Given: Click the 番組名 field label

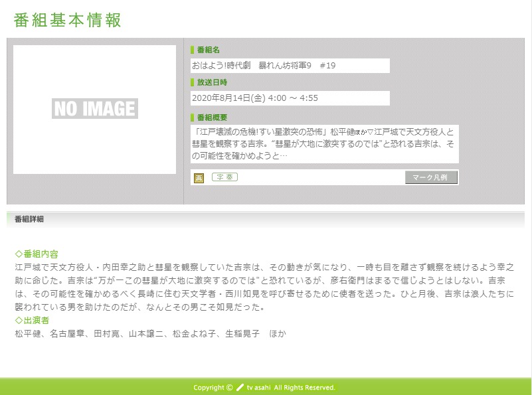Looking at the screenshot, I should [208, 50].
